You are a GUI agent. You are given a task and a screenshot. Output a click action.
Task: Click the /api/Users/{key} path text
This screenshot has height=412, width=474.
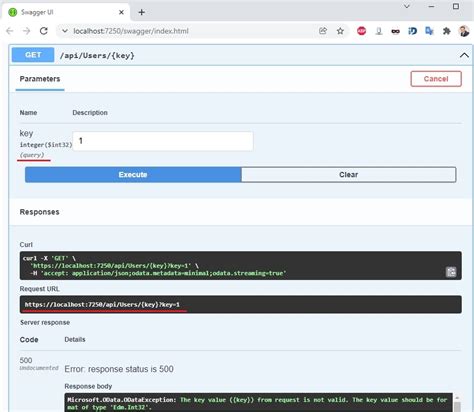click(97, 55)
